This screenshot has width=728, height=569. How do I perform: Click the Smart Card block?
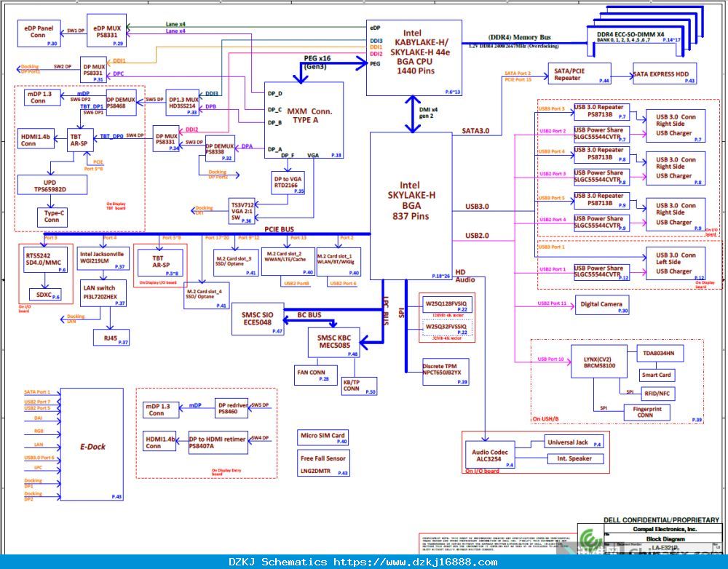tap(656, 375)
